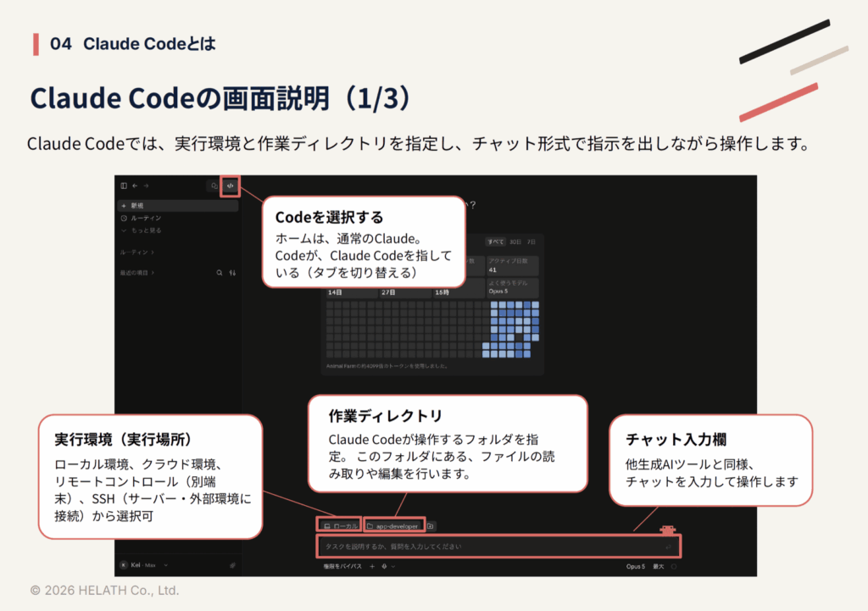
Task: Focus the タスクを説明するか chat input
Action: point(498,547)
